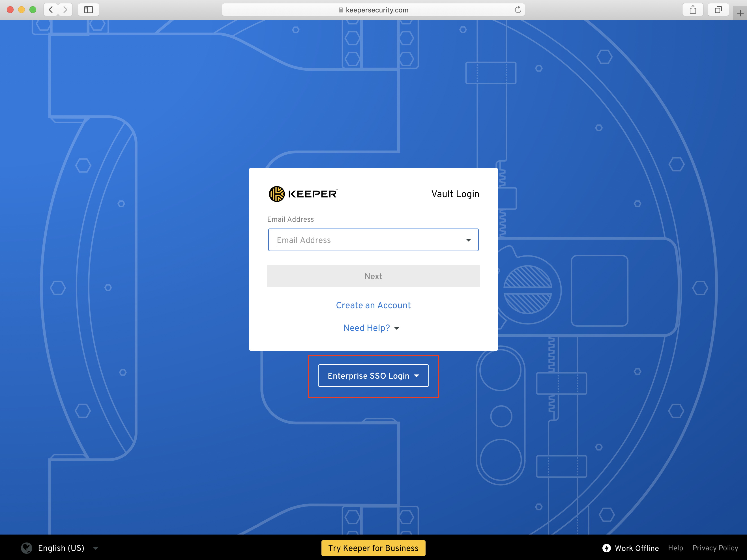
Task: Click the Work Offline lightning icon
Action: pyautogui.click(x=607, y=548)
